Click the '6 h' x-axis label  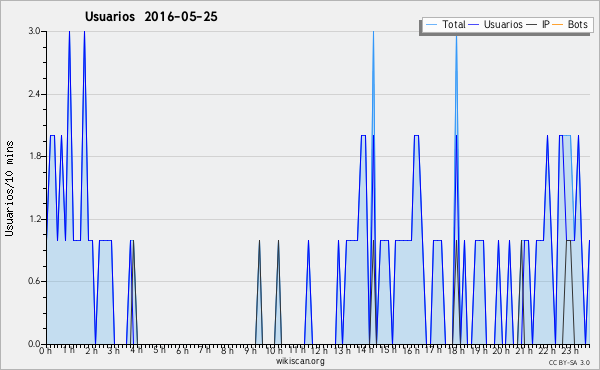pyautogui.click(x=182, y=351)
